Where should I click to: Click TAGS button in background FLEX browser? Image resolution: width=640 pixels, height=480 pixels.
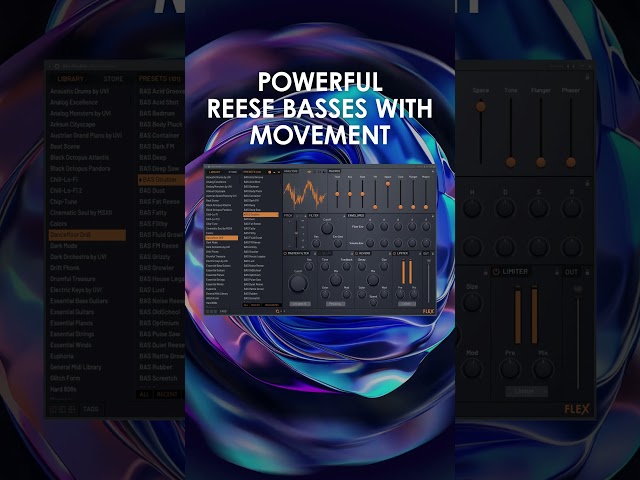tap(91, 409)
